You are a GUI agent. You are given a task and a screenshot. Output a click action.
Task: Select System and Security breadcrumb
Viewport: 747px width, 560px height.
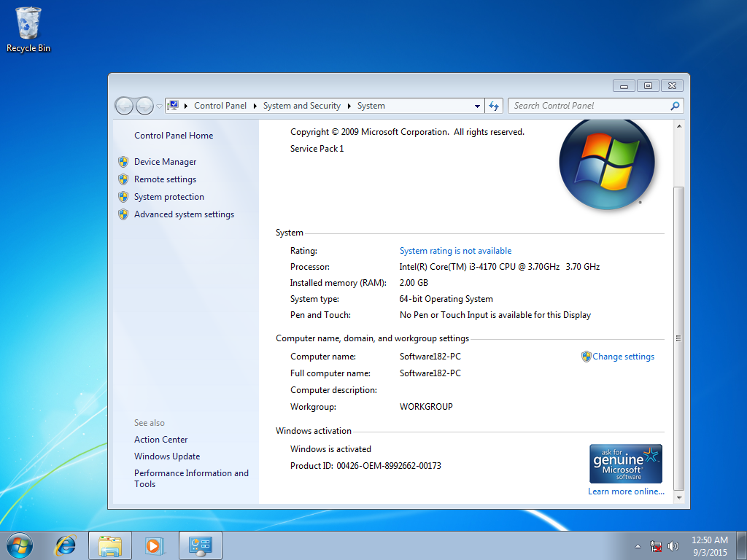(301, 106)
